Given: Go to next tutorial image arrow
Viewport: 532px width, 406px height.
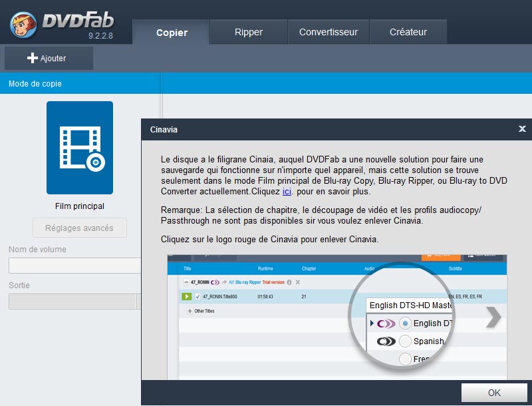Looking at the screenshot, I should tap(493, 317).
